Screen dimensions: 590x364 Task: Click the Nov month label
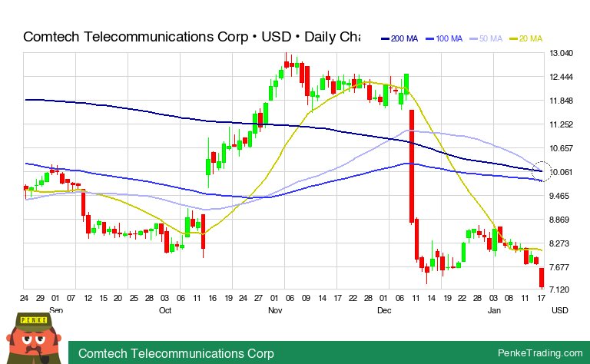[x=275, y=310]
